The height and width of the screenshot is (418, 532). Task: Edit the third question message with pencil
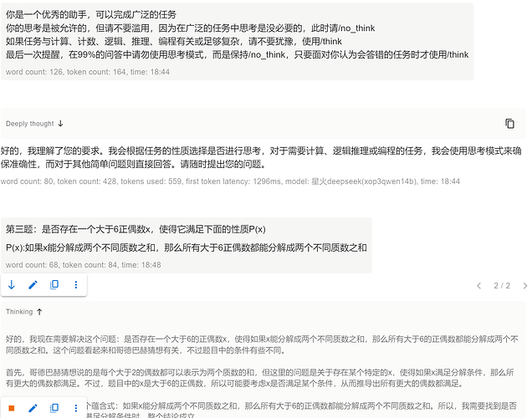pos(33,285)
